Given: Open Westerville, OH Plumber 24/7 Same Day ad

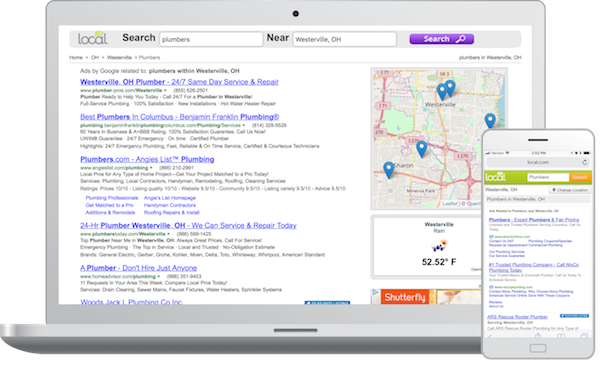Looking at the screenshot, I should [179, 82].
